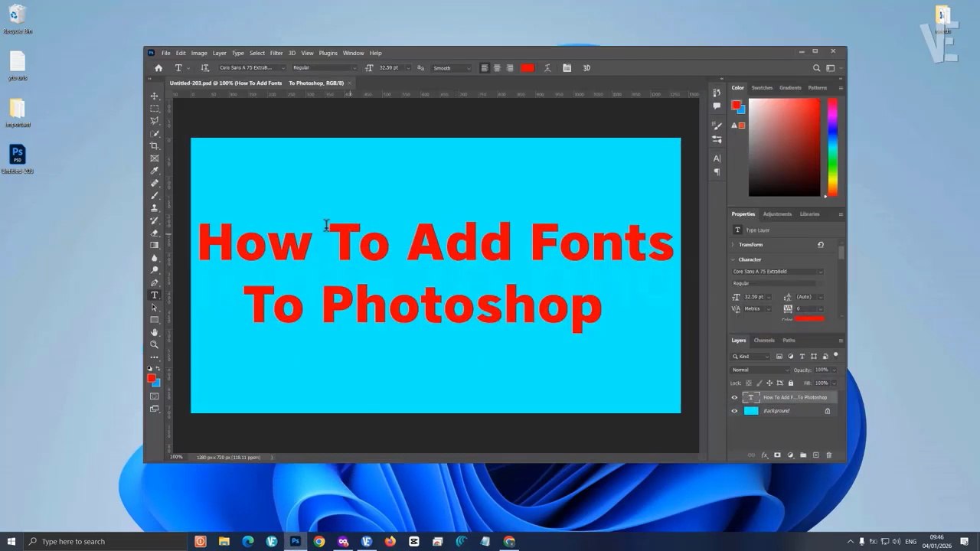Toggle lock transparent pixels
This screenshot has width=980, height=551.
pos(749,383)
